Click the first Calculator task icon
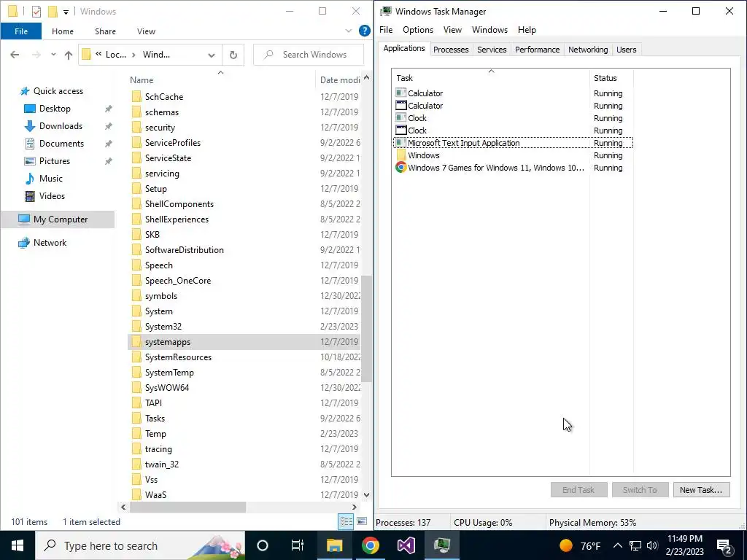Screen dimensions: 747x560 pyautogui.click(x=401, y=93)
